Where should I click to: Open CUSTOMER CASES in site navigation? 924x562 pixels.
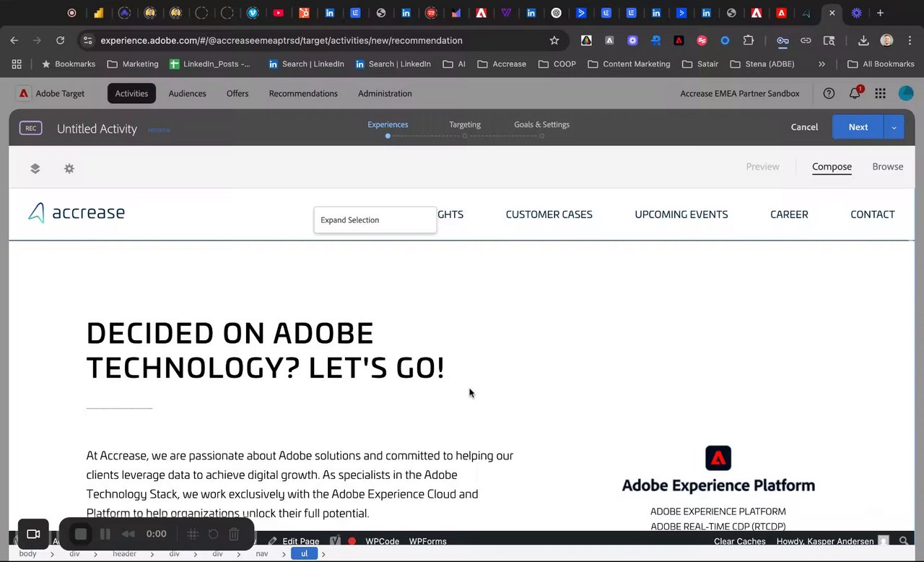(x=549, y=214)
